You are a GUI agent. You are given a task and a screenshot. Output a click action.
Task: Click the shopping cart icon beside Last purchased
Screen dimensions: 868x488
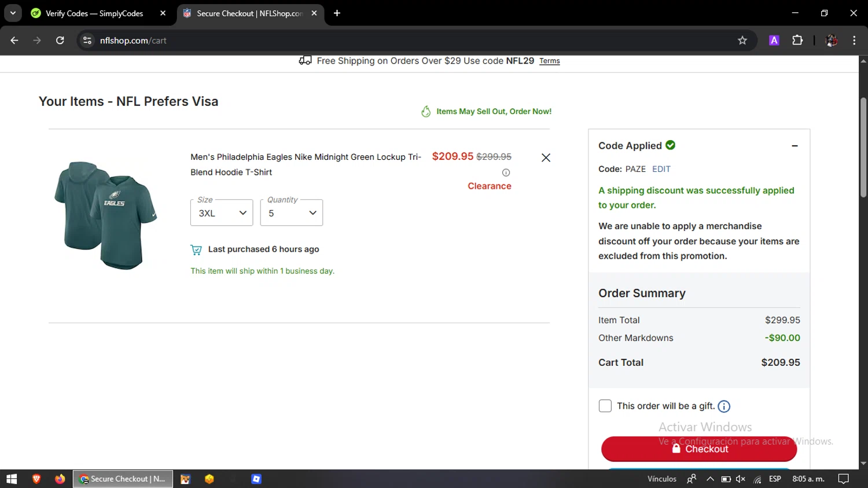(196, 249)
